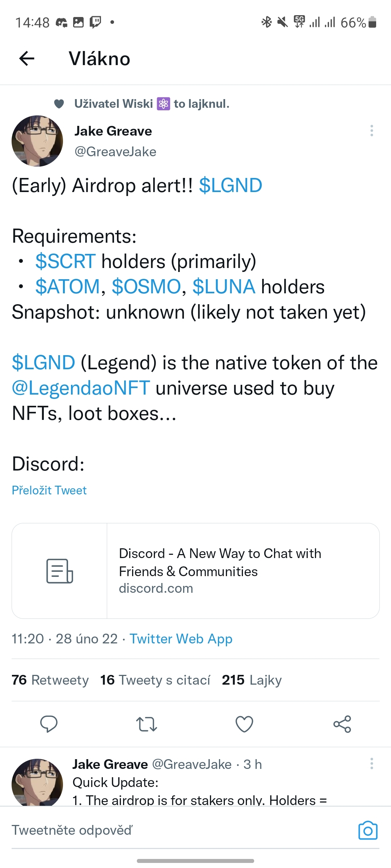Like the tweet with heart icon
This screenshot has height=868, width=391.
244,724
